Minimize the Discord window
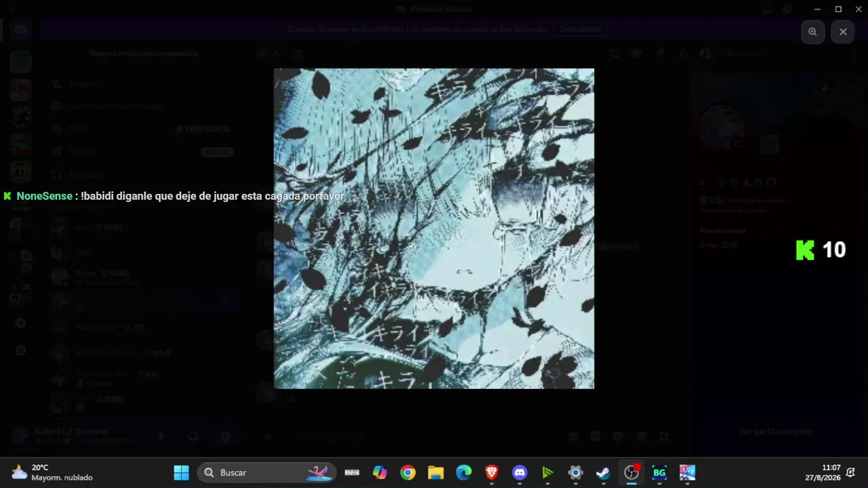868x488 pixels. 816,9
